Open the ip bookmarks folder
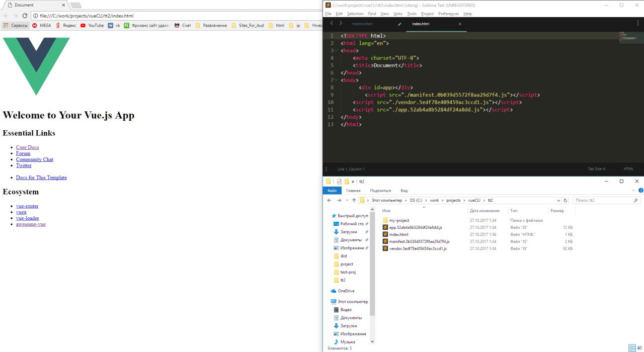 click(x=294, y=25)
